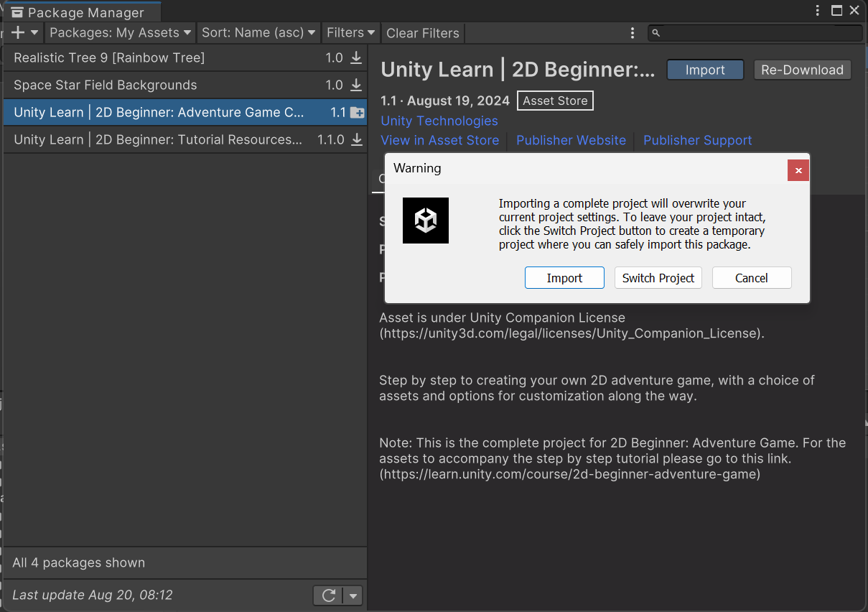The height and width of the screenshot is (612, 868).
Task: Click the add package plus icon
Action: tap(19, 33)
